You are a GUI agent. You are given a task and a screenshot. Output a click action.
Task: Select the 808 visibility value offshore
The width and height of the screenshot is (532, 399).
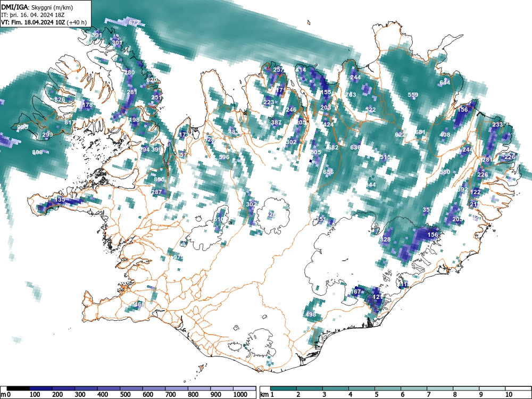tap(37, 152)
